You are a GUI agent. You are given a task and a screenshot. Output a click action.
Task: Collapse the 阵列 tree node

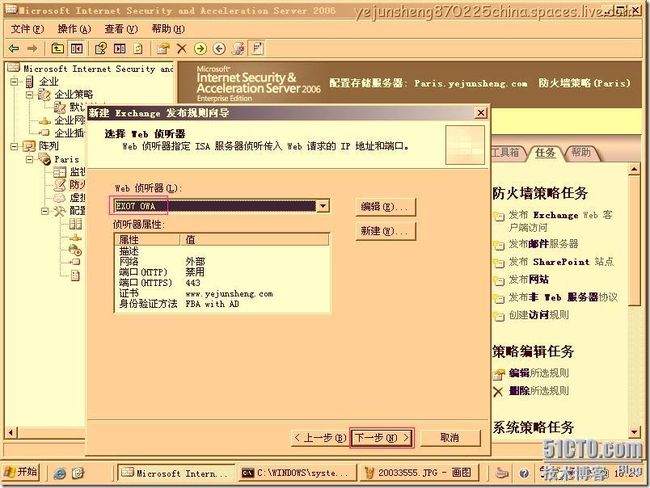(x=14, y=146)
